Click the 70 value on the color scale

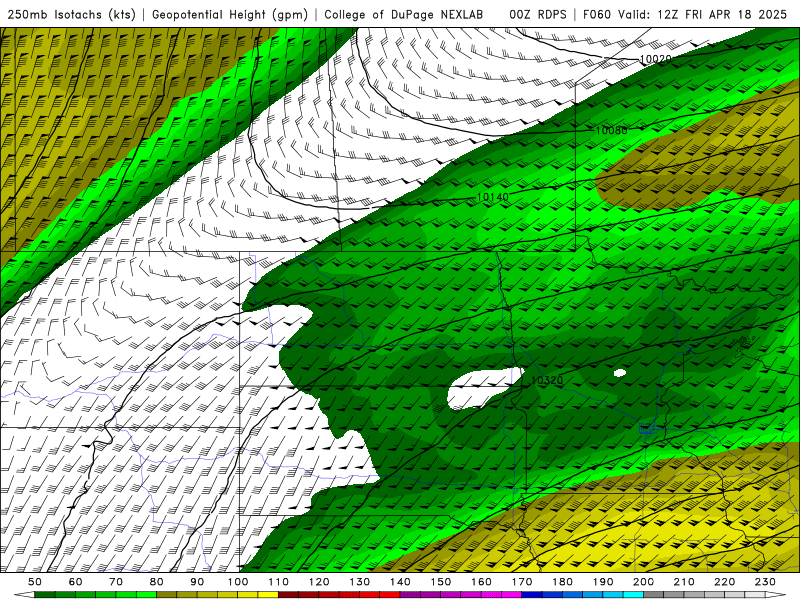tap(116, 582)
